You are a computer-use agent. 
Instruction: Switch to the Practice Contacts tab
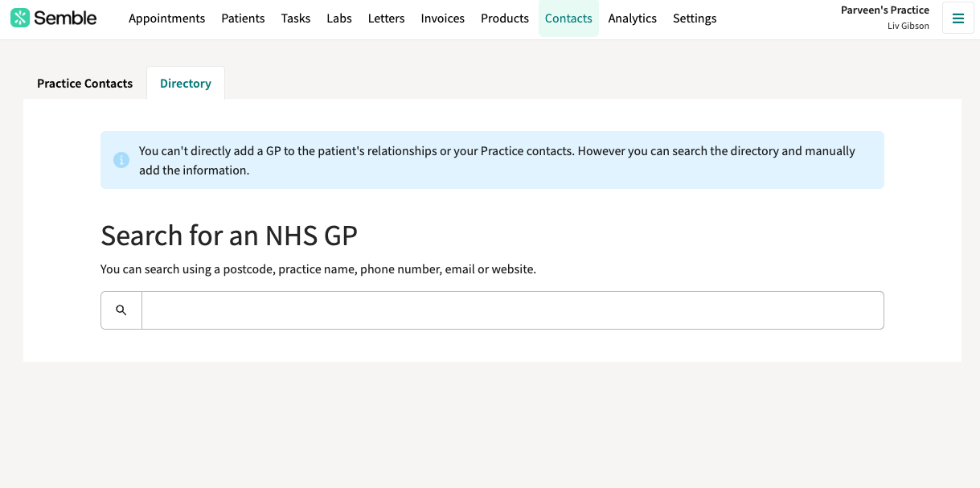tap(85, 84)
